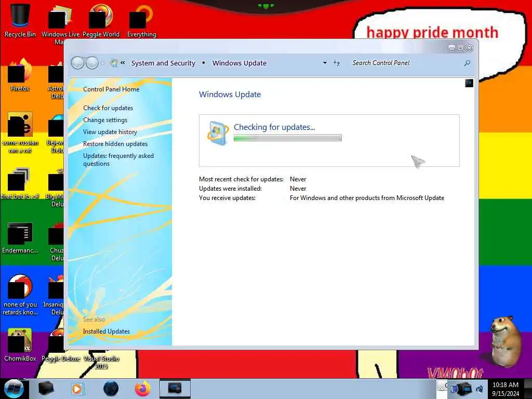Screen dimensions: 532x399
Task: Open the 'some russian ran a rat' desktop icon
Action: [20, 132]
